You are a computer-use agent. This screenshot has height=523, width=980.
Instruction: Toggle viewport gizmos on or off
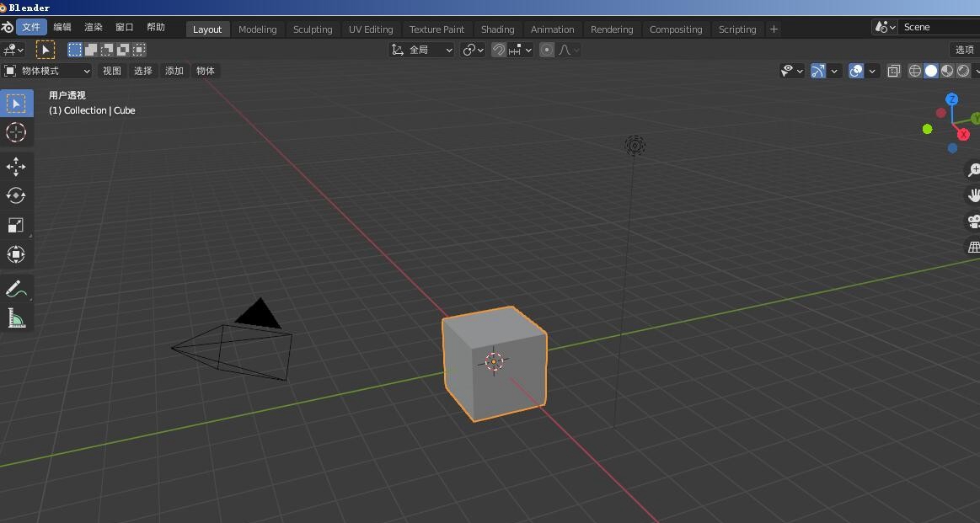818,72
